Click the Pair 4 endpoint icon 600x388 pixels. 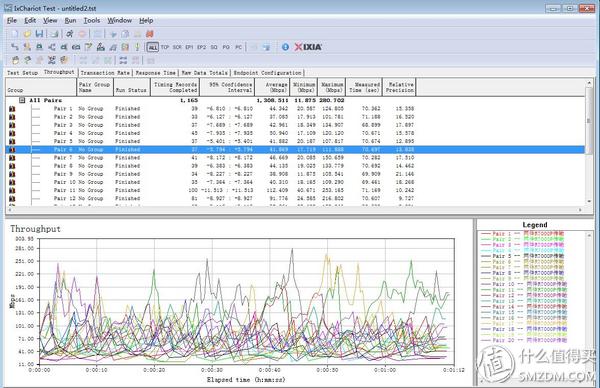12,133
